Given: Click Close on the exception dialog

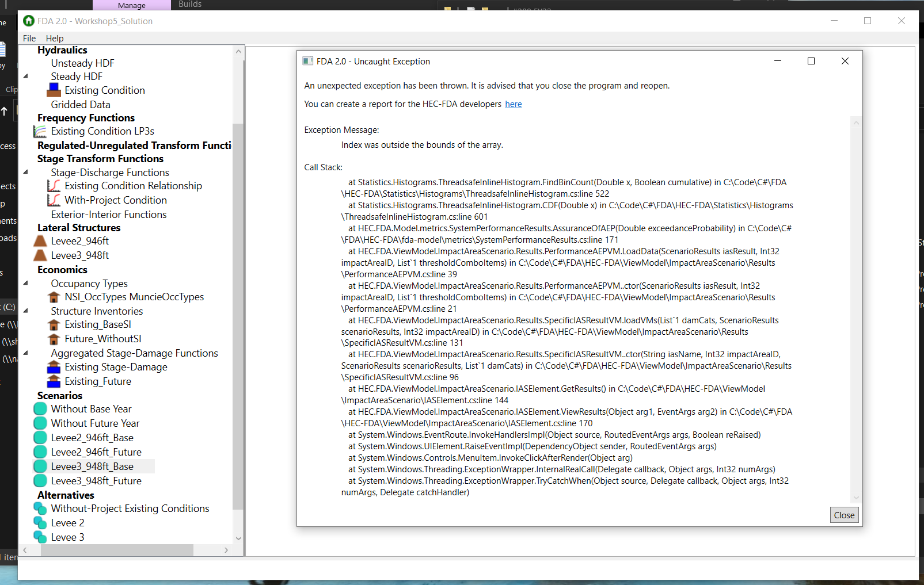Looking at the screenshot, I should click(x=843, y=515).
